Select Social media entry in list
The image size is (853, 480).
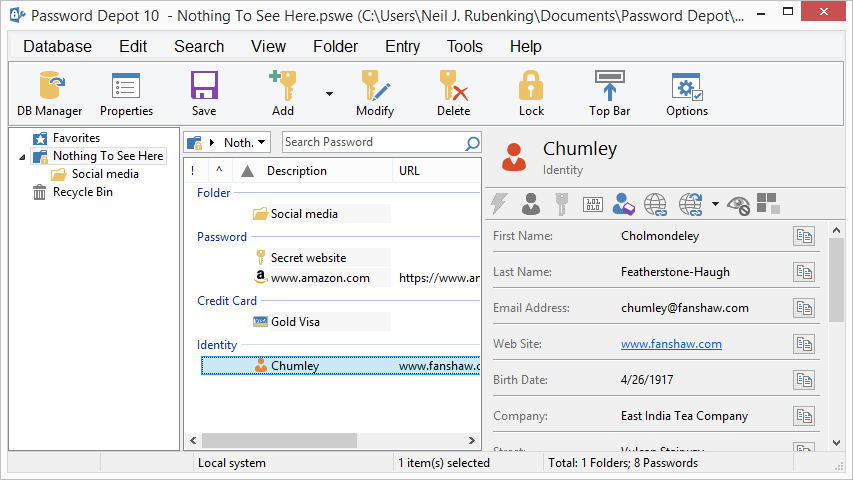click(304, 214)
